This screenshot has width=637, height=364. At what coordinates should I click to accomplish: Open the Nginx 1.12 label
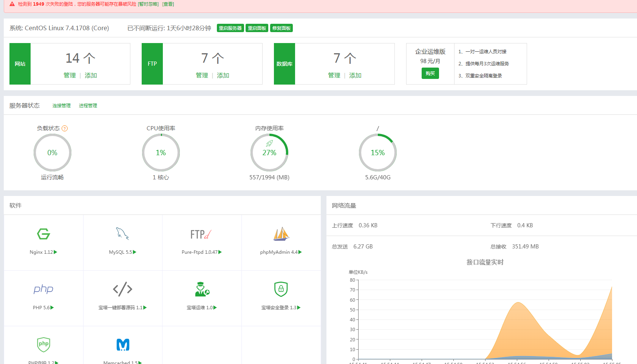[x=41, y=252]
